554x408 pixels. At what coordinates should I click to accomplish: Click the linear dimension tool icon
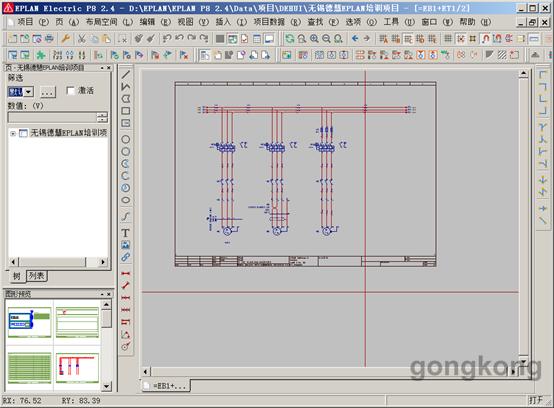[x=126, y=273]
